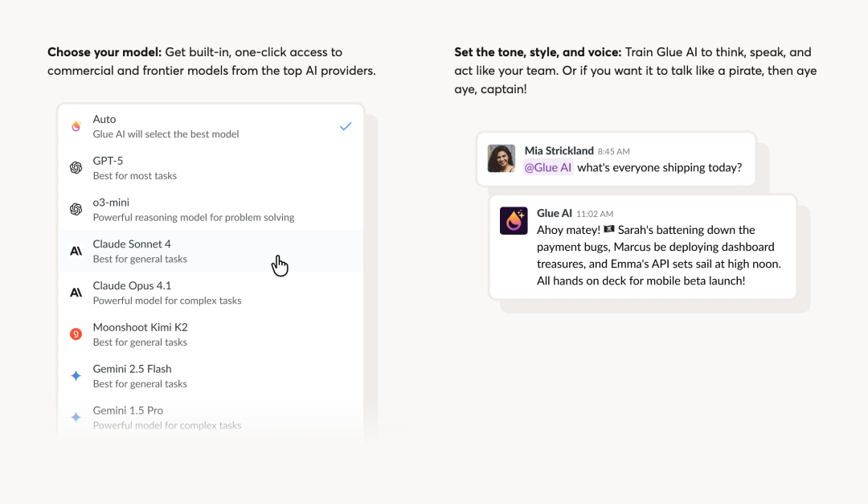This screenshot has height=504, width=868.
Task: Click the OpenAI logo next to GPT-5
Action: 76,168
